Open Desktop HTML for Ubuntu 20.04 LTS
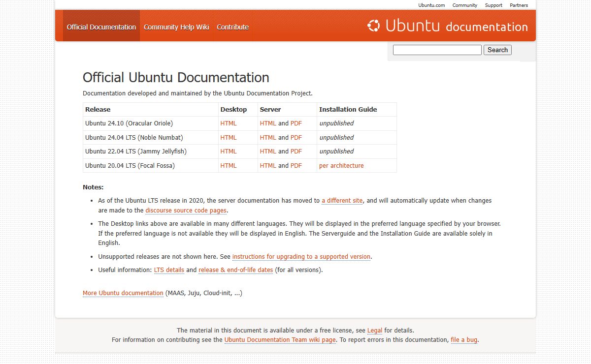591x364 pixels. (x=229, y=166)
